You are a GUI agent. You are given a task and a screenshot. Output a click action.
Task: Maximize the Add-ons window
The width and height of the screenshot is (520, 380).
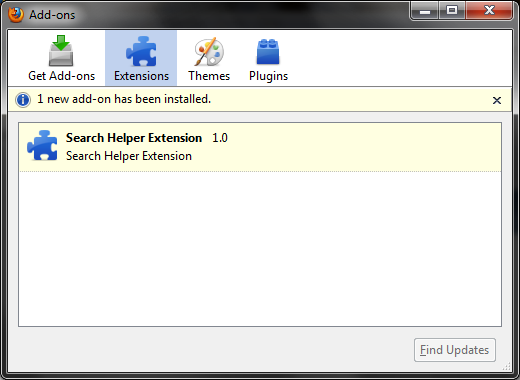(x=452, y=11)
